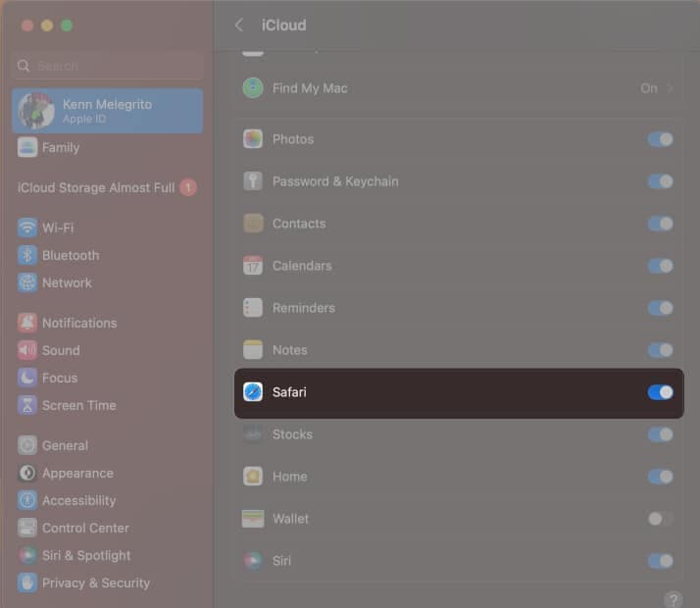Open the help question mark button
Image resolution: width=700 pixels, height=608 pixels.
(x=673, y=599)
